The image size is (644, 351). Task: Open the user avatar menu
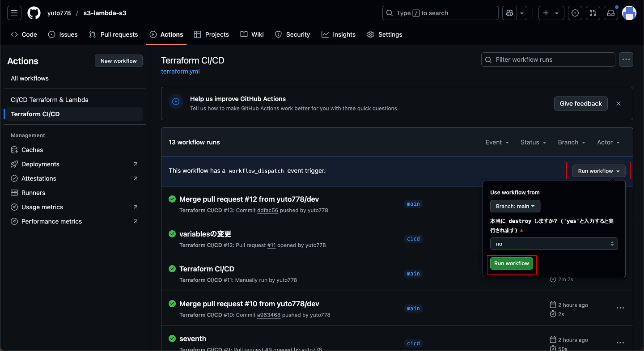click(629, 13)
